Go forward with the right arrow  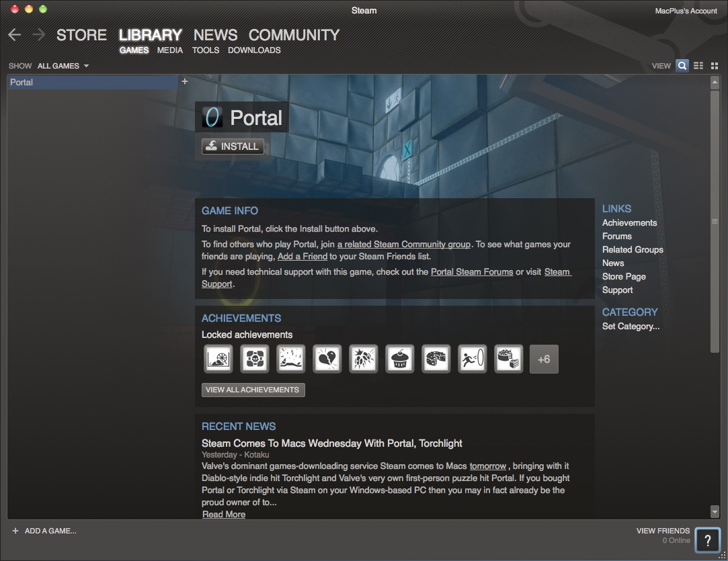coord(38,35)
